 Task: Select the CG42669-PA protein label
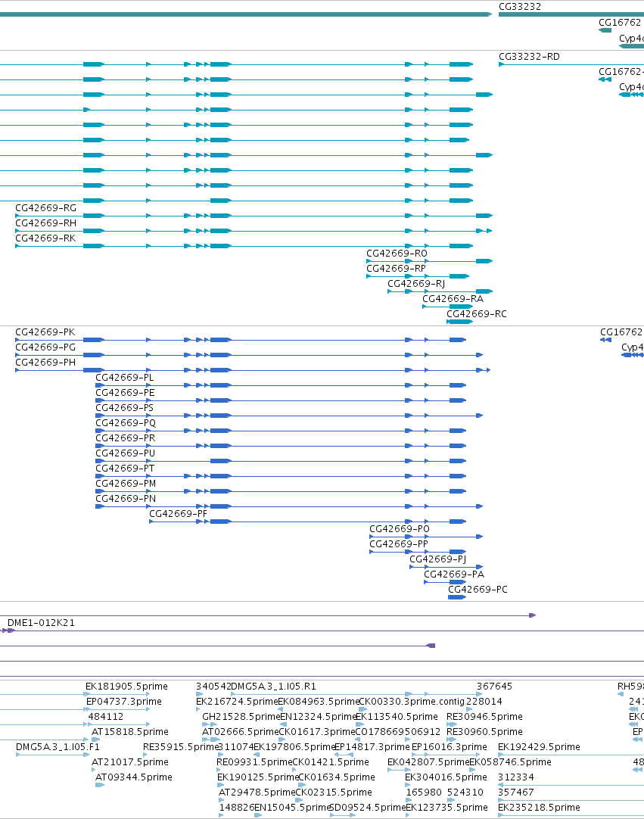click(454, 575)
